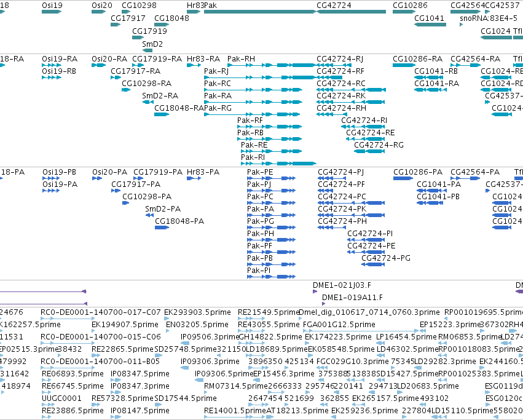Select the SmD2 gene label
Image resolution: width=523 pixels, height=420 pixels.
[x=152, y=44]
